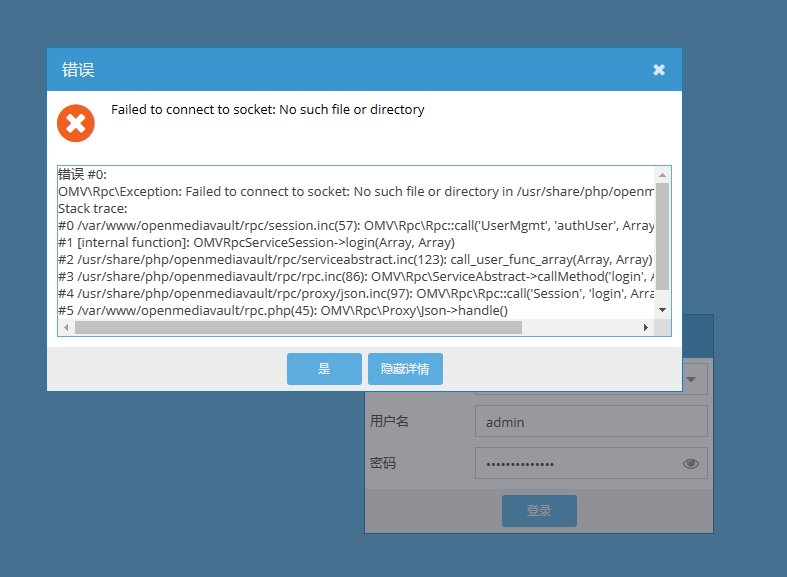The height and width of the screenshot is (577, 787).
Task: Close the 错误 error dialog
Action: pyautogui.click(x=659, y=70)
